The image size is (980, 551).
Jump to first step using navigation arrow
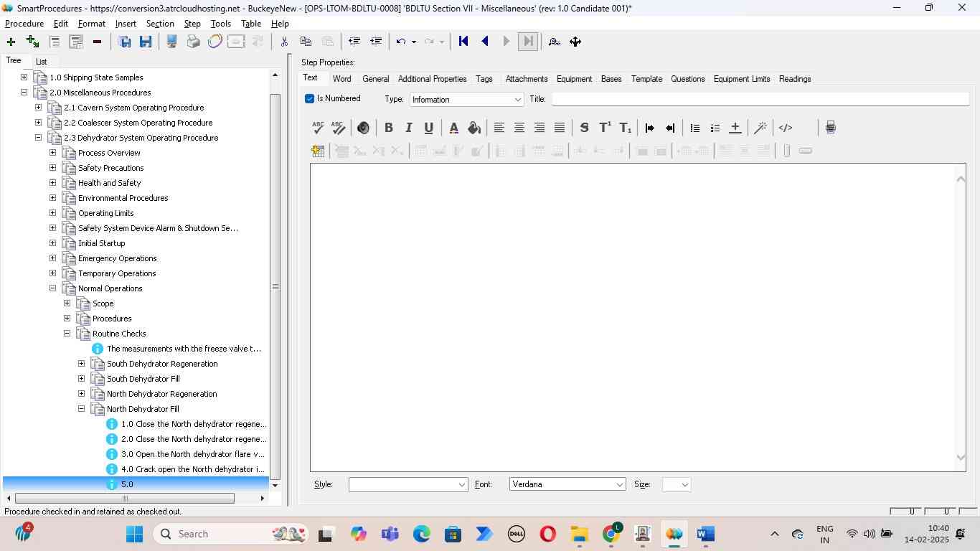pyautogui.click(x=463, y=42)
